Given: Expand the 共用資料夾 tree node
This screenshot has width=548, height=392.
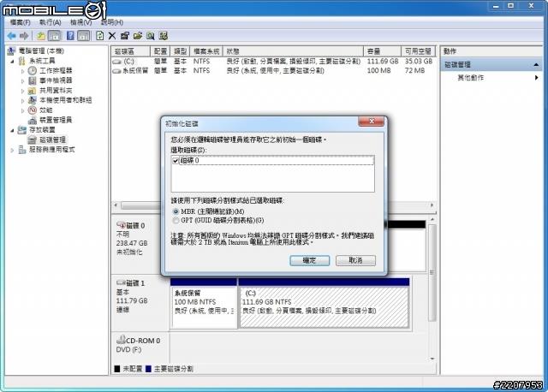Looking at the screenshot, I should 23,91.
